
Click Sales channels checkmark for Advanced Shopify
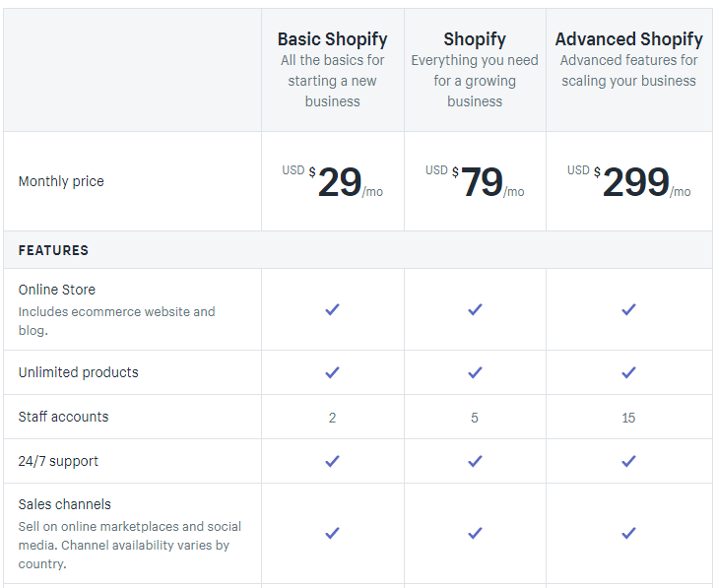[x=628, y=533]
